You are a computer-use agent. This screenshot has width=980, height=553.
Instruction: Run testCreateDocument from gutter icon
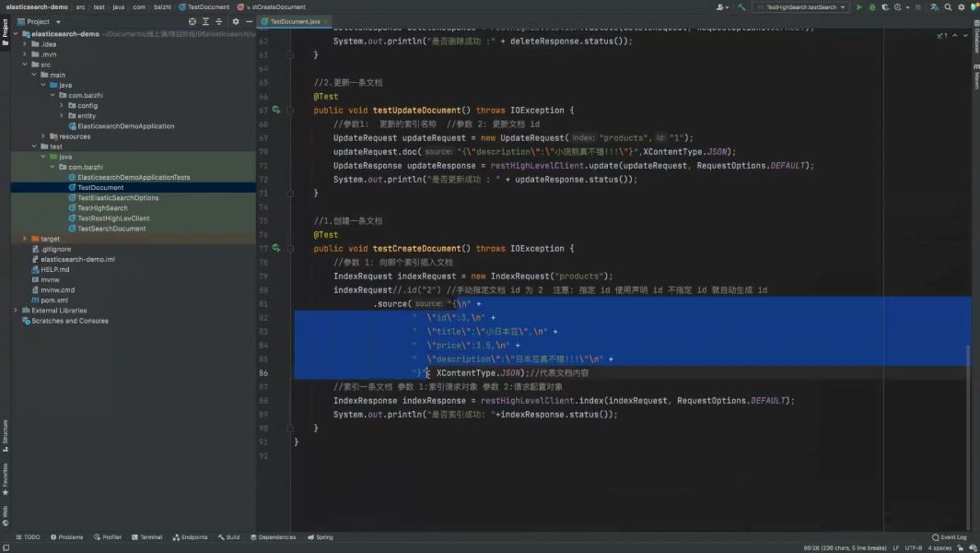click(275, 248)
